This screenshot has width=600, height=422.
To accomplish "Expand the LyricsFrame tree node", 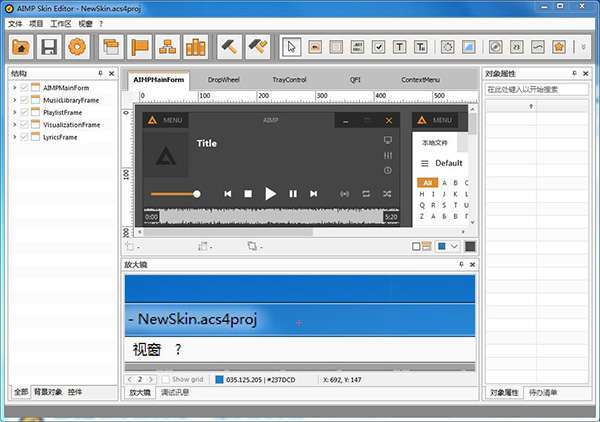I will 14,137.
